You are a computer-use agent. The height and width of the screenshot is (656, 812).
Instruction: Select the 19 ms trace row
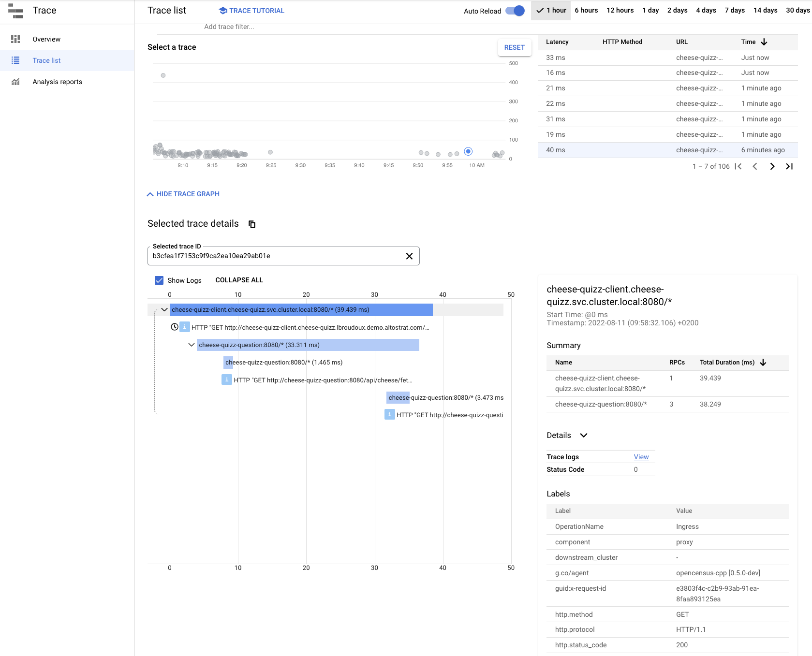(667, 134)
